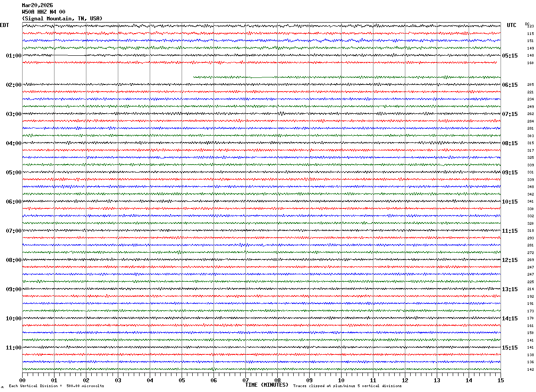The height and width of the screenshot is (392, 536).
Task: Click the 12:15 UTC time label
Action: pos(510,260)
